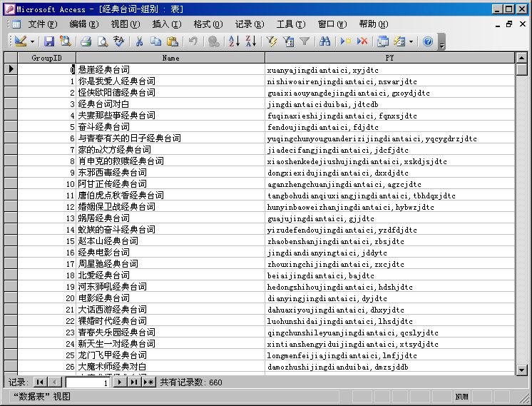
Task: Show the Database Window icon
Action: [x=383, y=41]
